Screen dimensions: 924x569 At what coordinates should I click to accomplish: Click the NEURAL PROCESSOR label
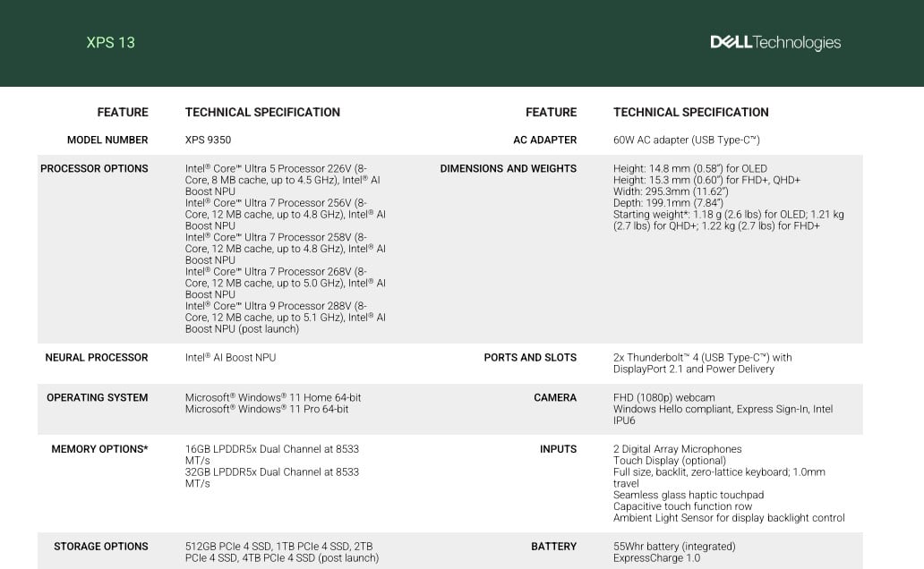tap(97, 358)
